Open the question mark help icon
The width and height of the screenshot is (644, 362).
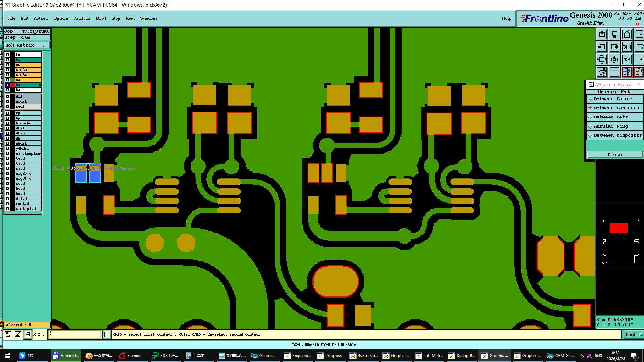coord(639,59)
